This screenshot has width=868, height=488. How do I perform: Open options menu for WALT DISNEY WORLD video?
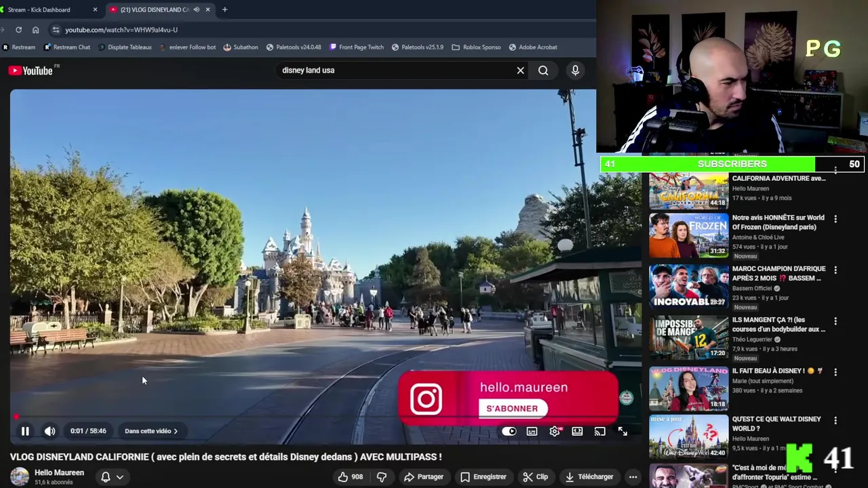835,420
